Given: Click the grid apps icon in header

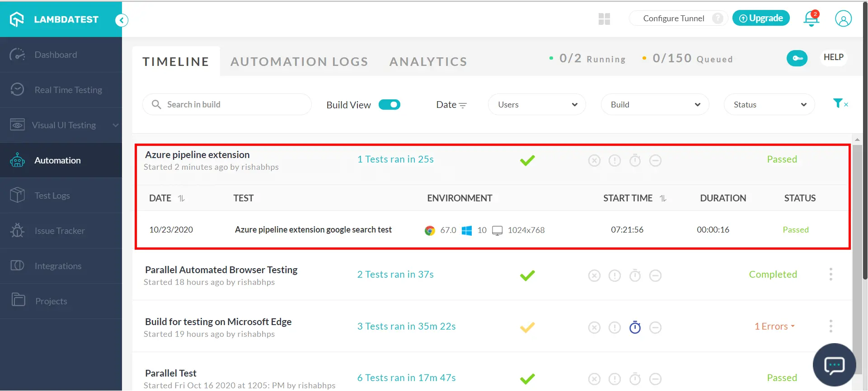Looking at the screenshot, I should 604,19.
